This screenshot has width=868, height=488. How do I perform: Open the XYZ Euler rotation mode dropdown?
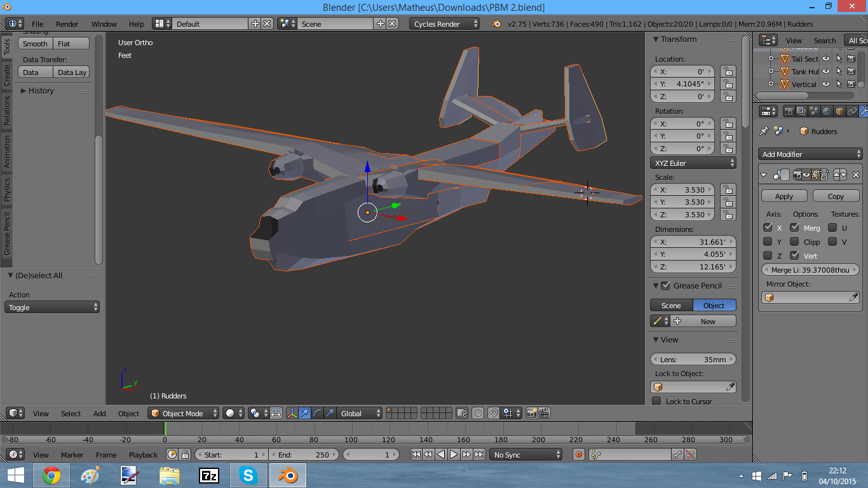(x=693, y=163)
